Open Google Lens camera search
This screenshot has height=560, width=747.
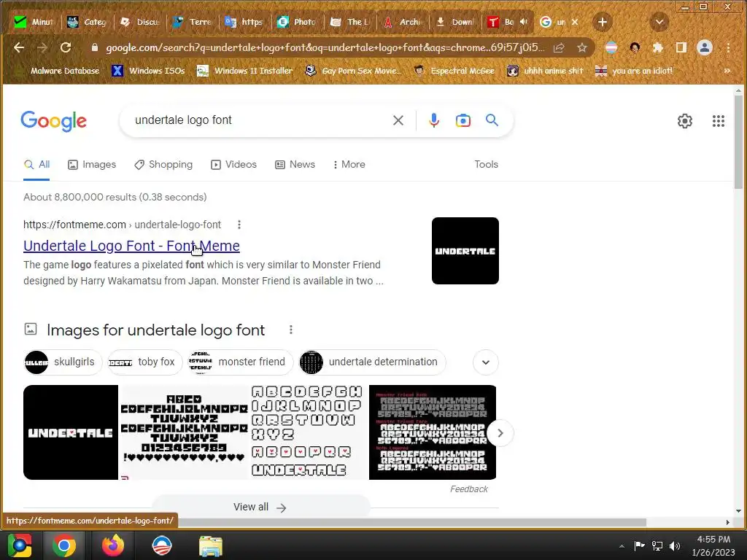click(463, 120)
